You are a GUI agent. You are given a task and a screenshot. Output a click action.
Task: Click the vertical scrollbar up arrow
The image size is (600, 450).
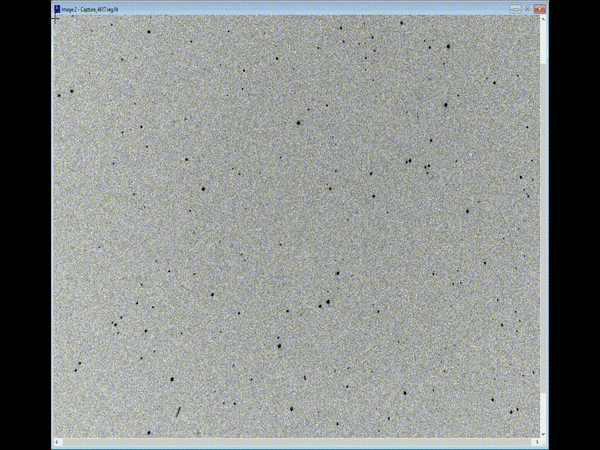pyautogui.click(x=544, y=18)
